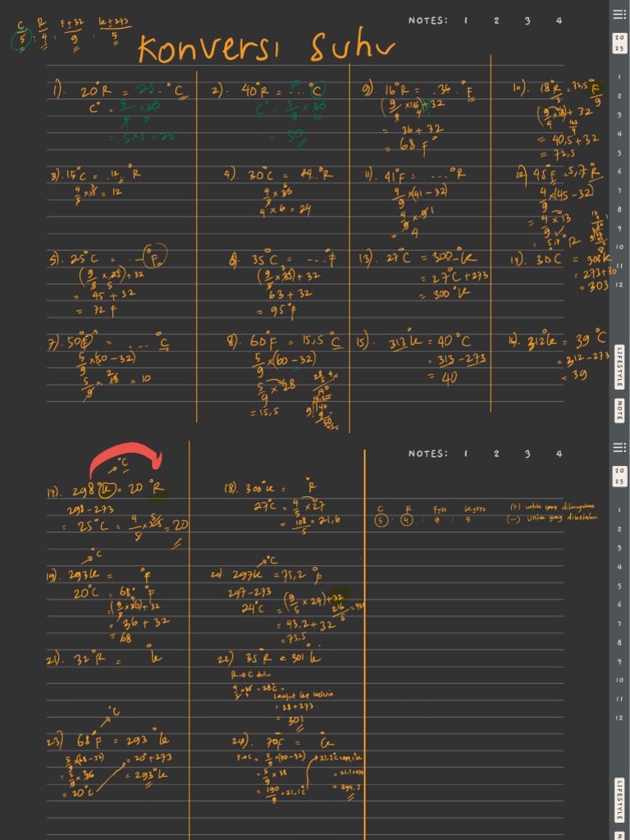Open Notes page 2 link on the lower page

point(496,454)
